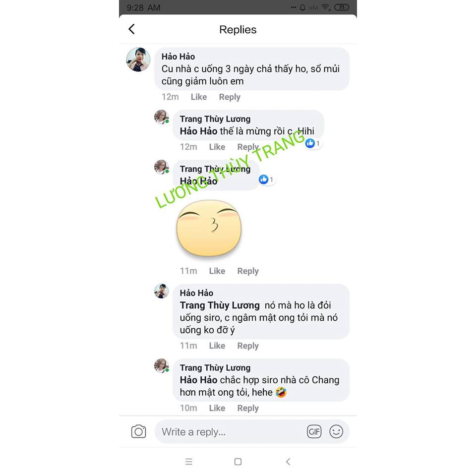This screenshot has width=476, height=476.
Task: Tap the Android home square button
Action: [238, 462]
